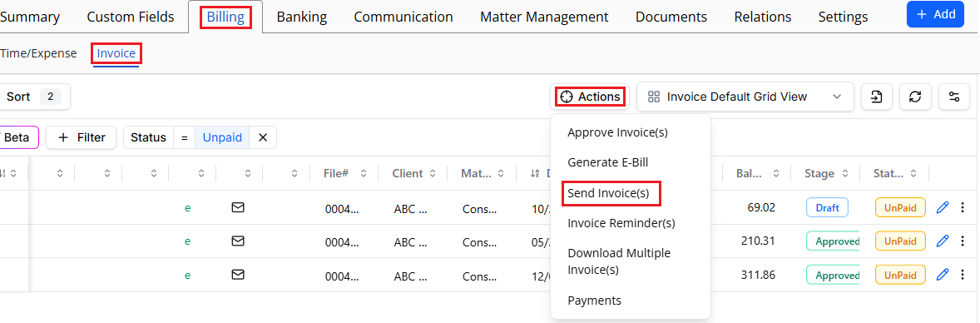The width and height of the screenshot is (980, 323).
Task: Click the blue Add button
Action: tap(935, 14)
